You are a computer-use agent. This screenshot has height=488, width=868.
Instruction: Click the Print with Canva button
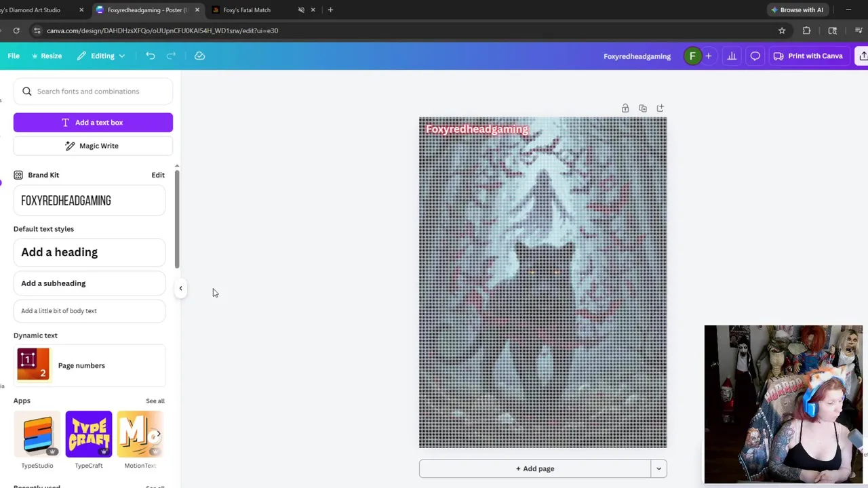[808, 56]
